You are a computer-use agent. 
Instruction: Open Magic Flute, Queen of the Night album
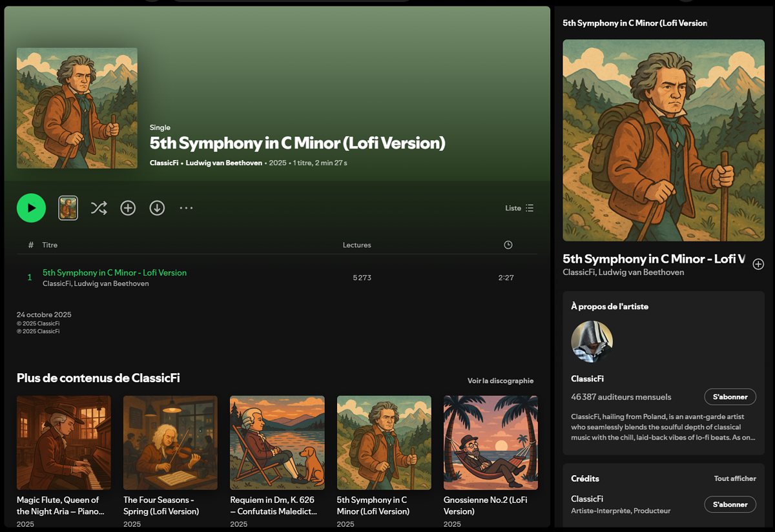pos(63,443)
